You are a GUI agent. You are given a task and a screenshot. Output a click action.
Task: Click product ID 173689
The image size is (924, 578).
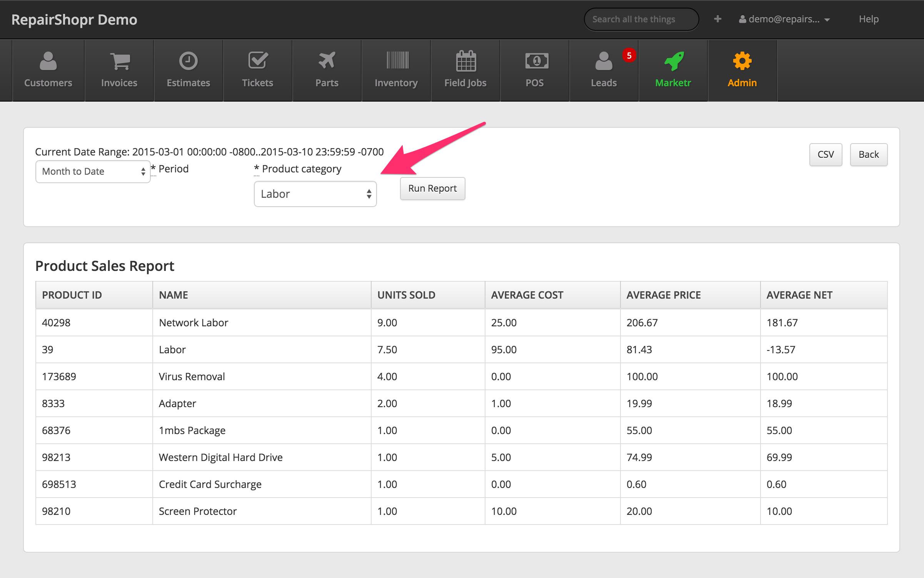(59, 376)
